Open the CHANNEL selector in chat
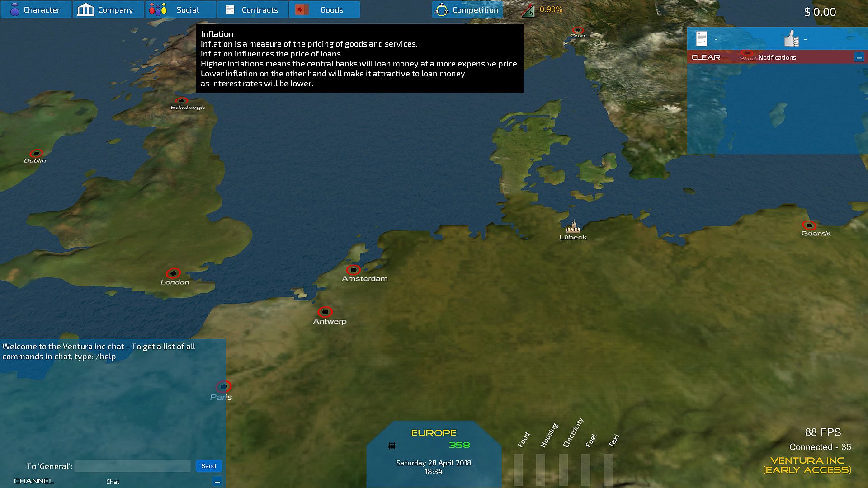The height and width of the screenshot is (488, 868). (x=33, y=481)
